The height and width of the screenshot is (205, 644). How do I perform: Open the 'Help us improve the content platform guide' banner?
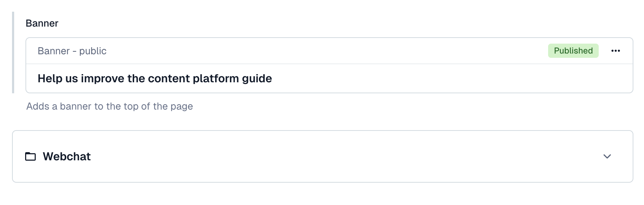155,78
